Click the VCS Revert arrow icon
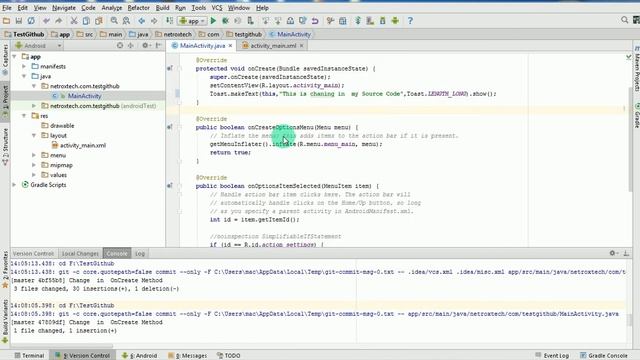The width and height of the screenshot is (640, 360). click(x=315, y=21)
